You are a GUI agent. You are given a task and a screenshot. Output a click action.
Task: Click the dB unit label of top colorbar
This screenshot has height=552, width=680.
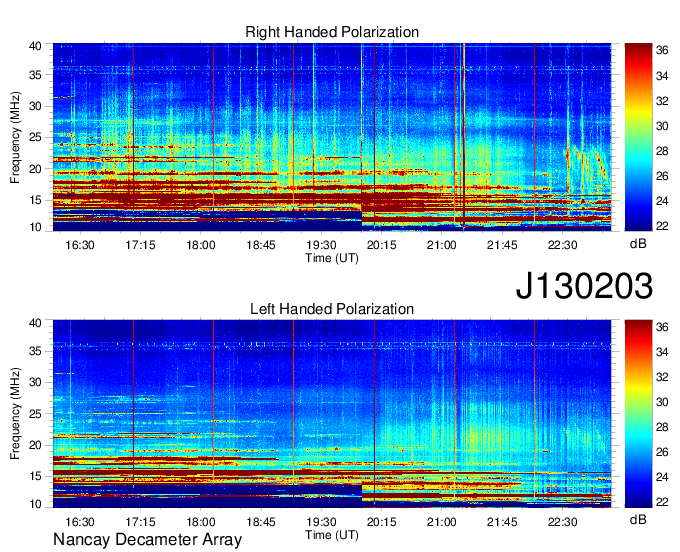[638, 244]
